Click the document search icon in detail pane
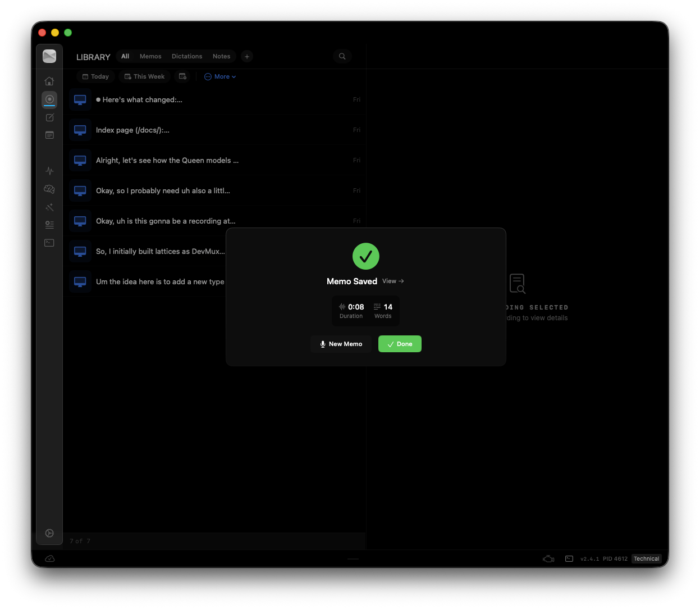This screenshot has height=609, width=700. point(517,284)
